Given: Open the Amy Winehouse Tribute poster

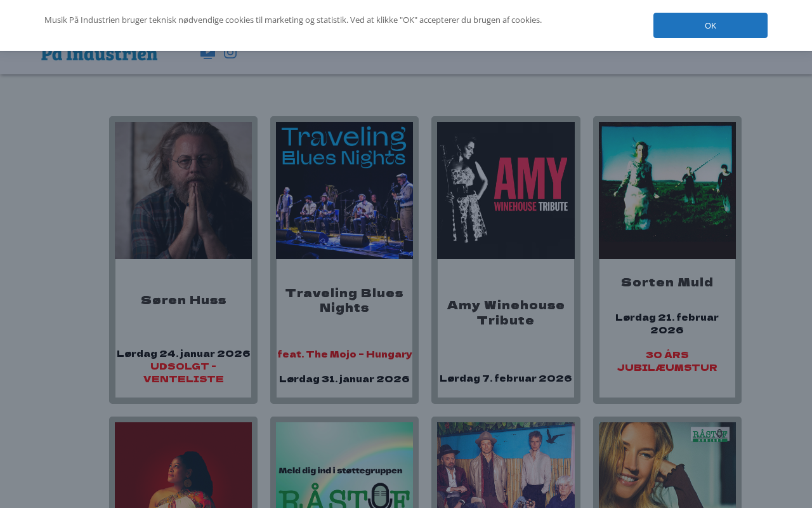Looking at the screenshot, I should (x=506, y=190).
